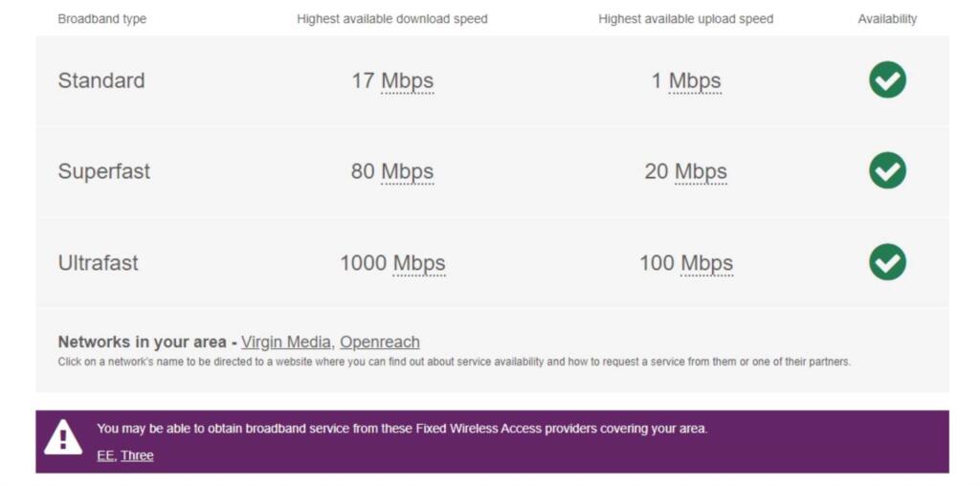The image size is (980, 486).
Task: Follow the EE wireless provider link
Action: point(104,455)
